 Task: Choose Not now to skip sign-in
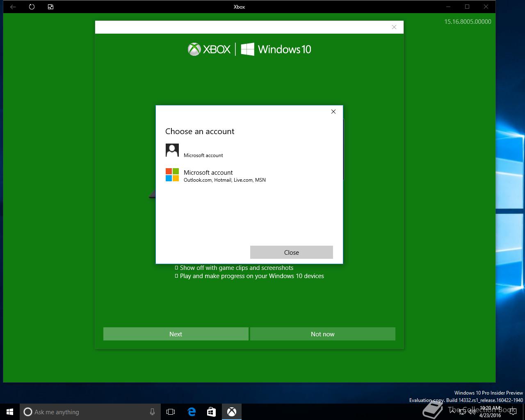coord(322,334)
